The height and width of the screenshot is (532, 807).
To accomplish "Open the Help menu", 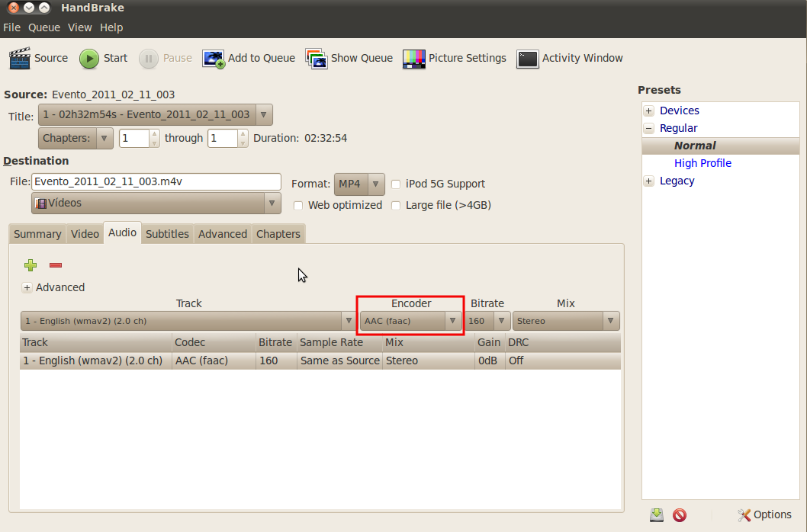I will pos(111,27).
